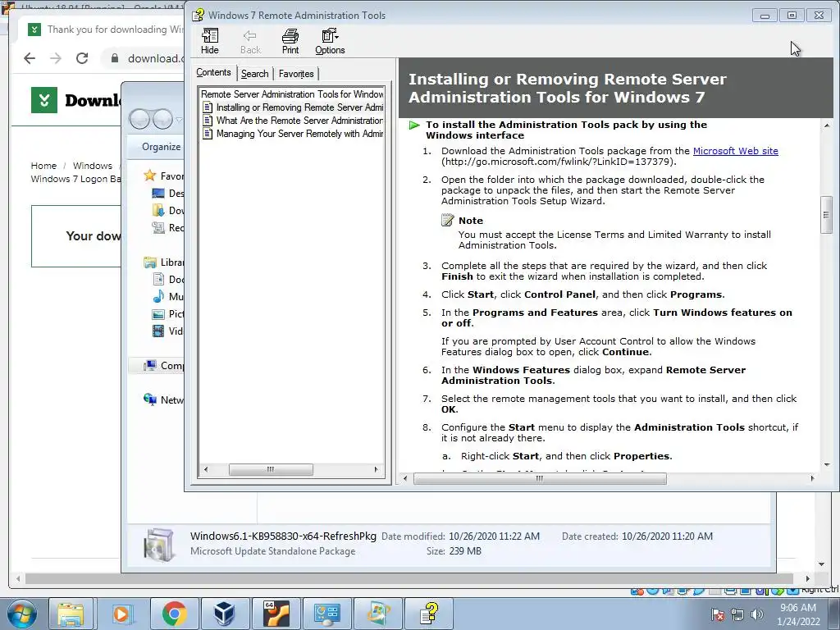
Task: Click Windows breadcrumb link on web page
Action: click(x=93, y=166)
